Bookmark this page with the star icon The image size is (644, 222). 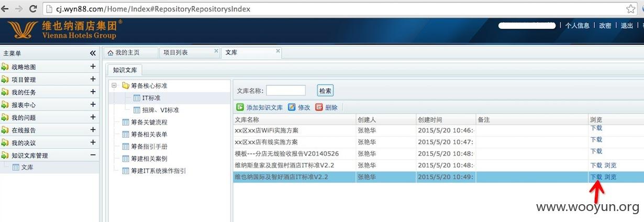pos(631,8)
